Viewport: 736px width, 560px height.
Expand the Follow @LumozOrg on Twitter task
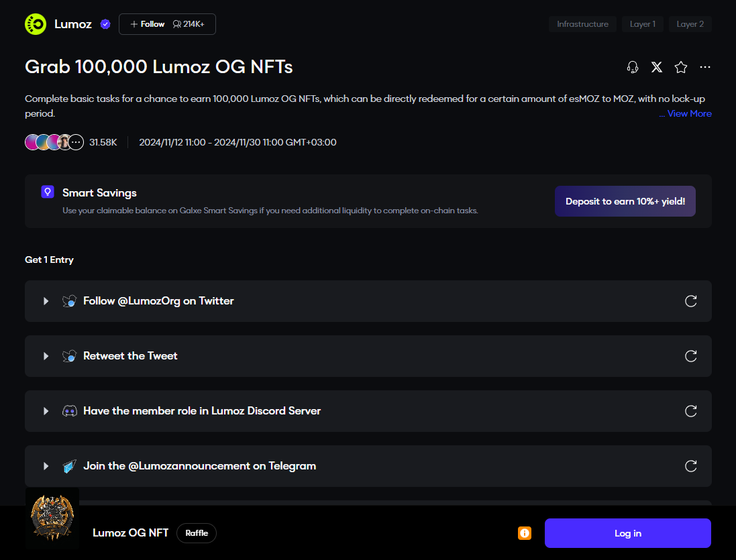(x=46, y=301)
